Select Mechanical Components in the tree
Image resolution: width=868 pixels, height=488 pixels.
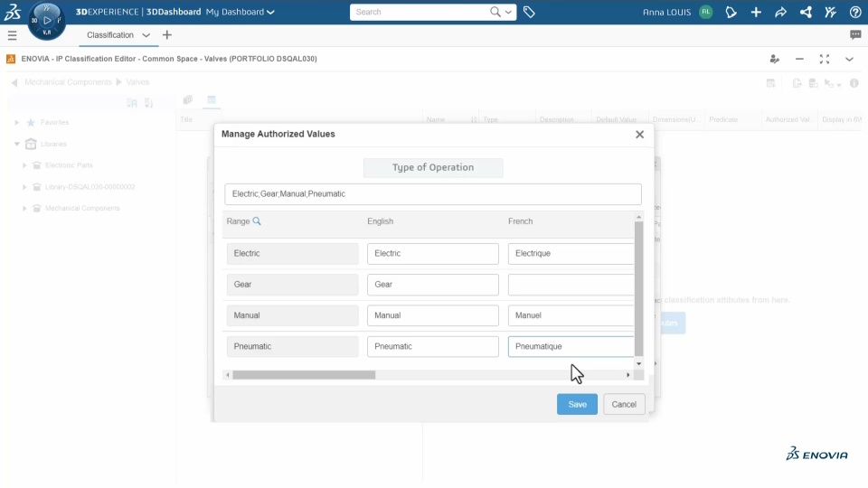82,208
